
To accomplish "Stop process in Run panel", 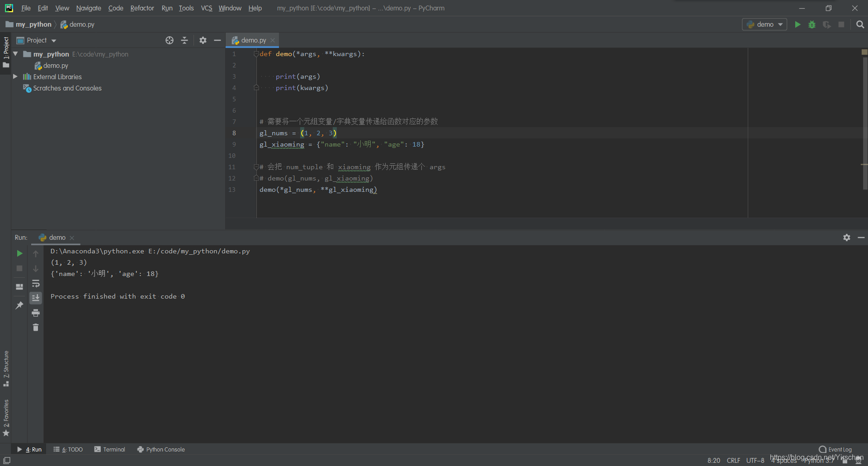I will 19,268.
